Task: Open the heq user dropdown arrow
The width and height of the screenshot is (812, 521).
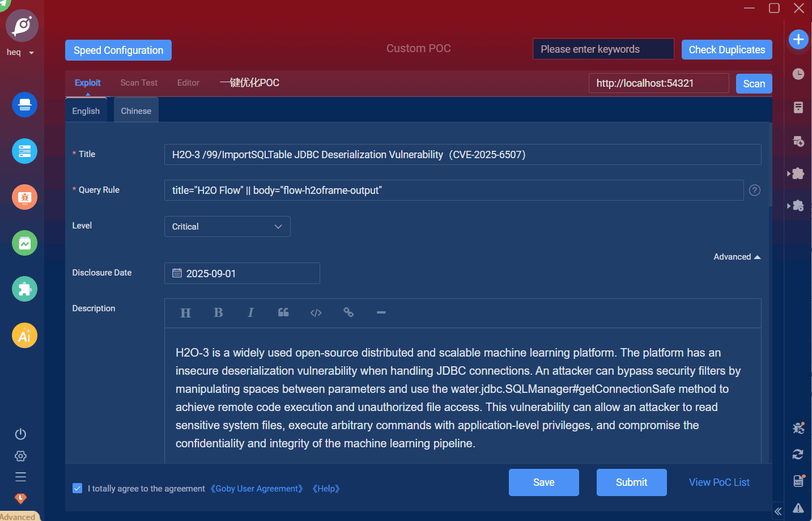Action: (x=32, y=53)
